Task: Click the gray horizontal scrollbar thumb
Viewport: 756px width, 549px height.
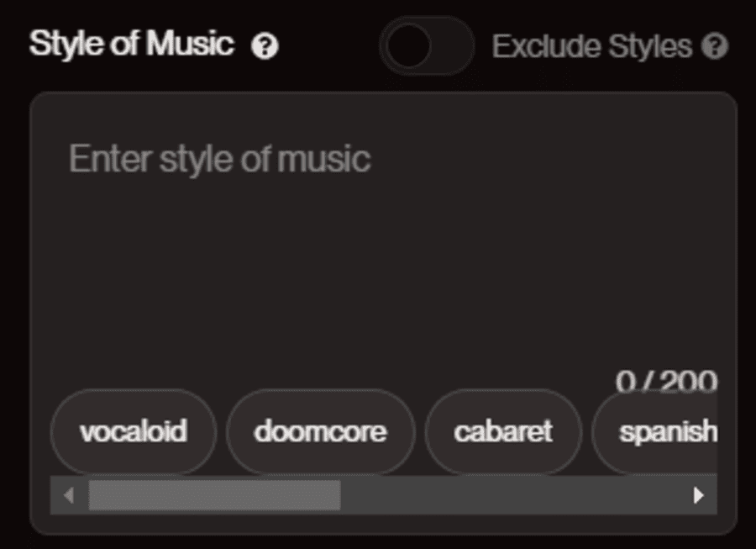Action: click(214, 495)
